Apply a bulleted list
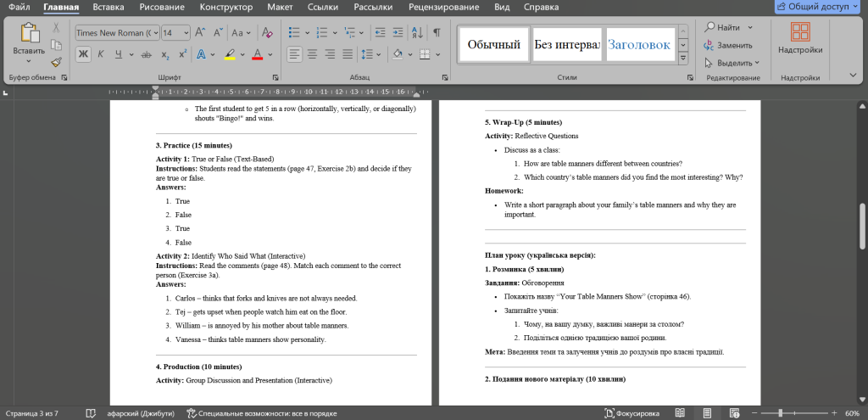The height and width of the screenshot is (420, 868). [293, 33]
